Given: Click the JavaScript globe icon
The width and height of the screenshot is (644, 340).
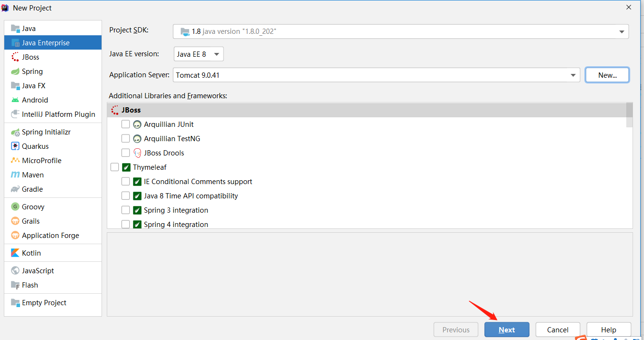Looking at the screenshot, I should click(x=15, y=271).
